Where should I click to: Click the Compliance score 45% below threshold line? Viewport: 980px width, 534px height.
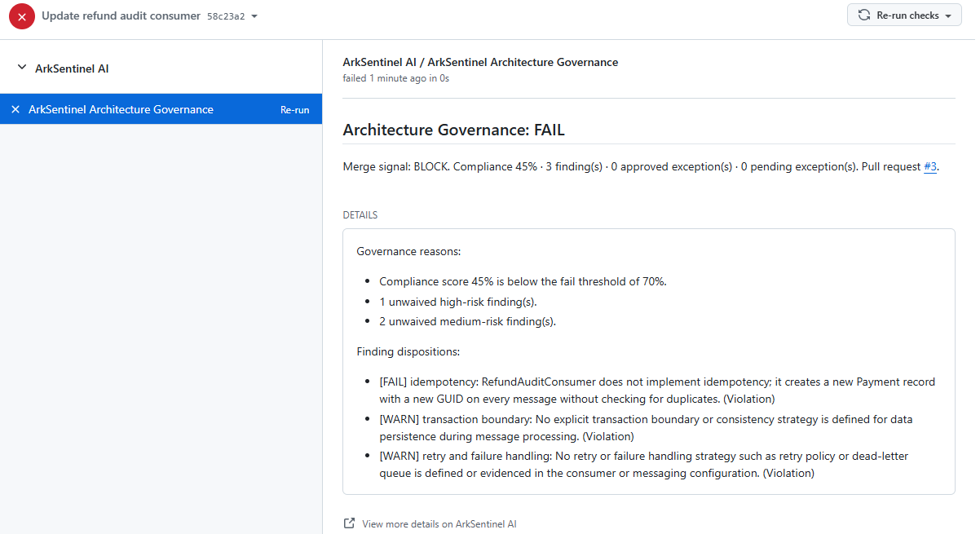(523, 281)
